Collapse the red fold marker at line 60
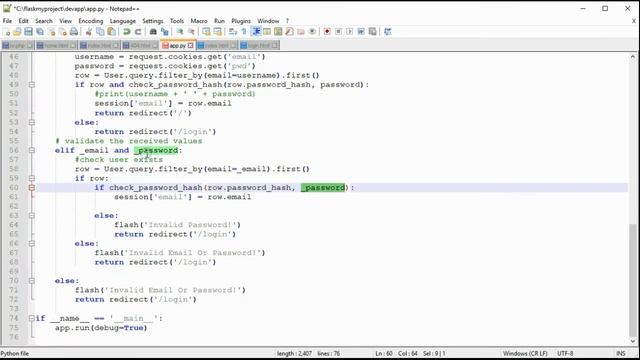This screenshot has height=360, width=640. click(x=31, y=188)
